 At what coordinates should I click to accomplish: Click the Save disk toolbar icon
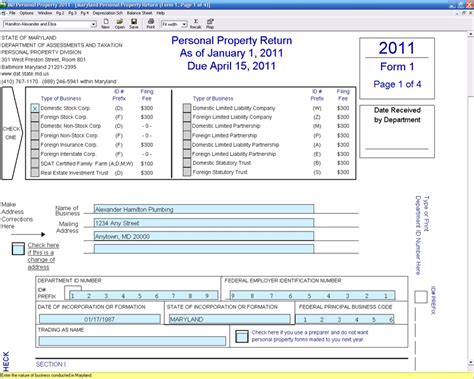[134, 22]
